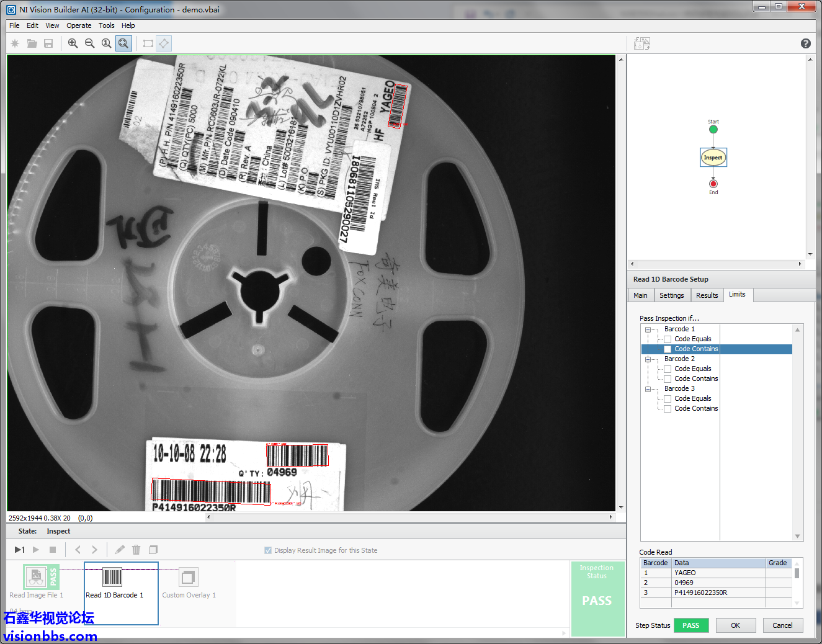
Task: Click the Read 1D Barcode 1 step icon
Action: [112, 578]
